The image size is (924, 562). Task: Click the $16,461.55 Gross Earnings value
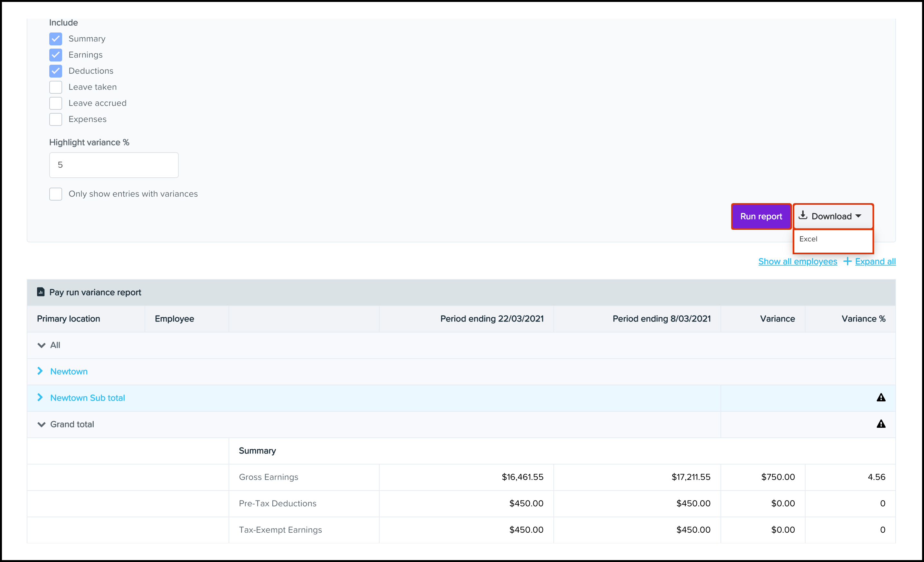pos(523,477)
